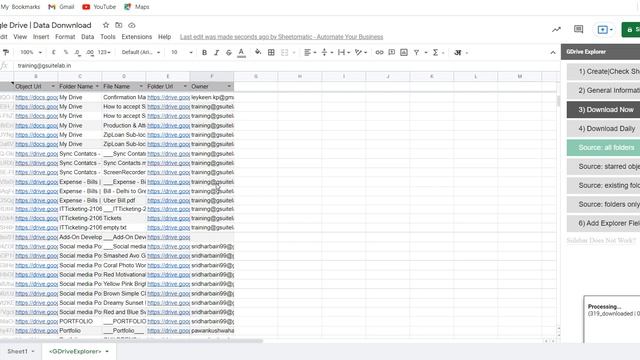Open the comment history icon
The width and height of the screenshot is (640, 360).
578,29
